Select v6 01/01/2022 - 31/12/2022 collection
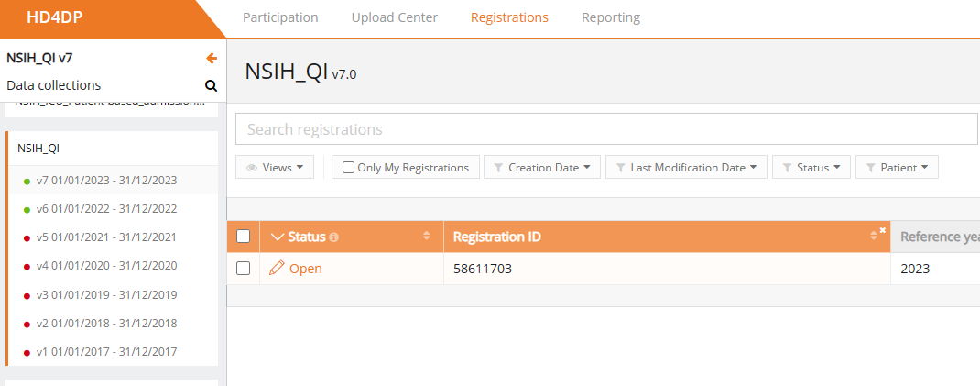 point(106,209)
